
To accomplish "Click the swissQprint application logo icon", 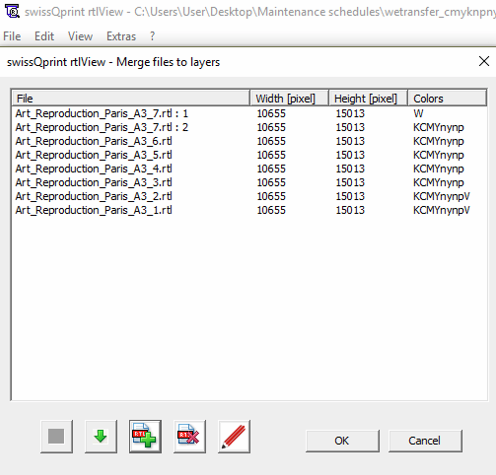I will pyautogui.click(x=13, y=12).
